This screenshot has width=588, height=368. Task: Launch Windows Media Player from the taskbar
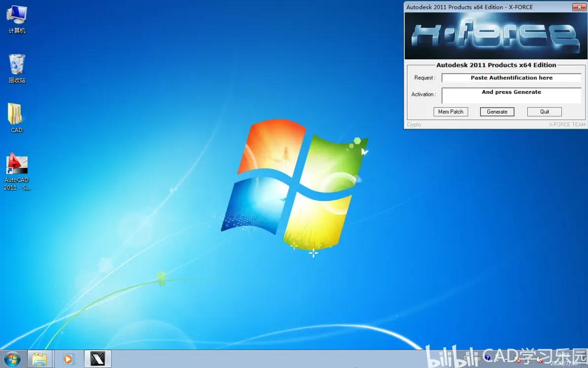(68, 359)
